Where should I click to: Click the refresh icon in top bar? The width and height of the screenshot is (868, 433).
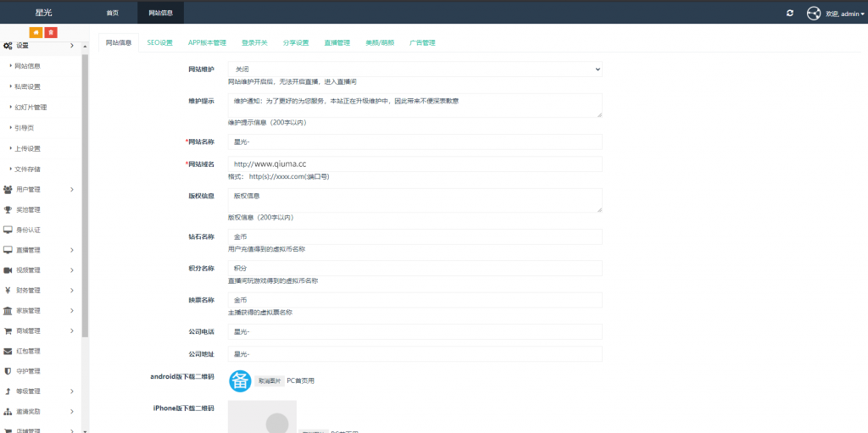tap(790, 13)
